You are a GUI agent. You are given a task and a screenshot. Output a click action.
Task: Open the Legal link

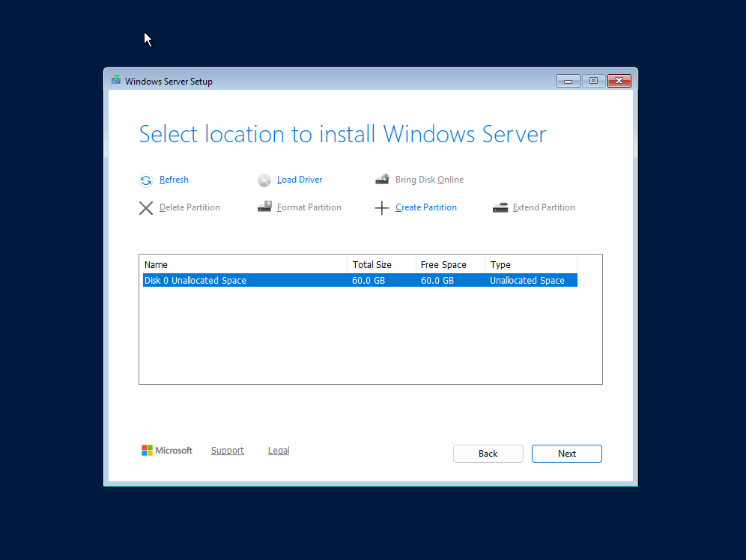pyautogui.click(x=279, y=451)
